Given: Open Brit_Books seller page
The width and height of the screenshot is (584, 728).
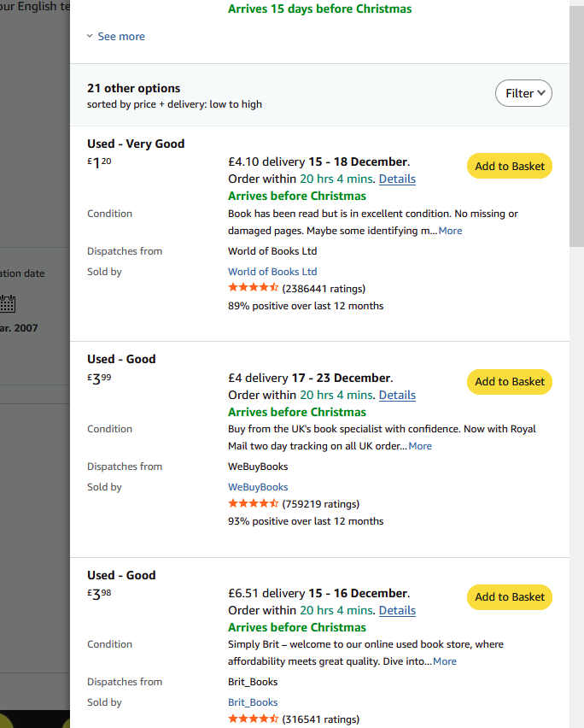Looking at the screenshot, I should click(x=253, y=702).
